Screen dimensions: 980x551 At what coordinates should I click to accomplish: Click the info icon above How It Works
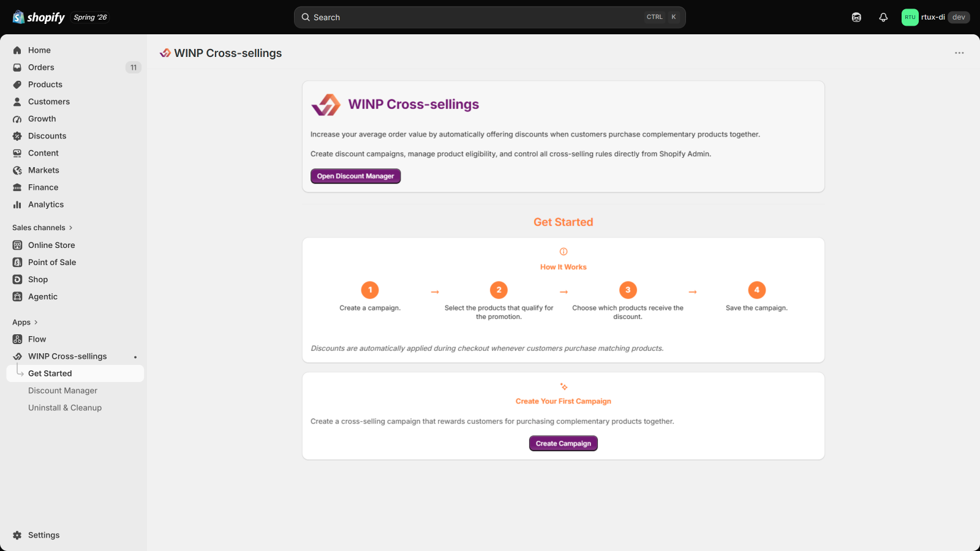(x=563, y=252)
